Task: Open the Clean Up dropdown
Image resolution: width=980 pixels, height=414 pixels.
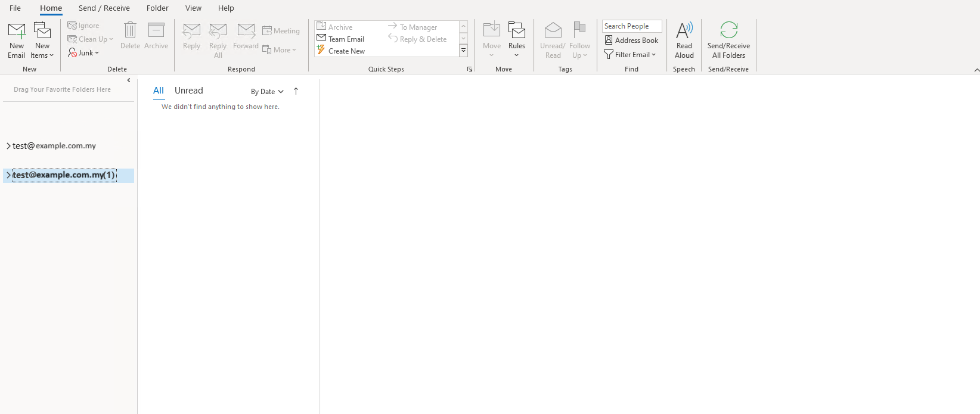Action: coord(90,39)
